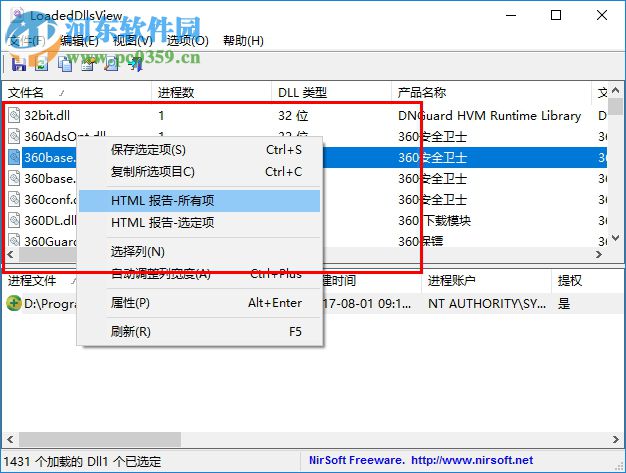Select HTML 报告-选定项
626x473 pixels.
click(x=200, y=222)
